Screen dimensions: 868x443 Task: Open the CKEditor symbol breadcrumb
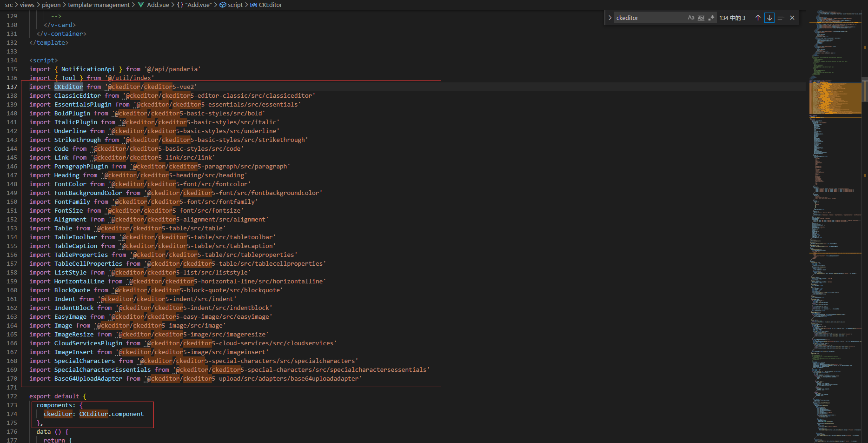tap(270, 5)
